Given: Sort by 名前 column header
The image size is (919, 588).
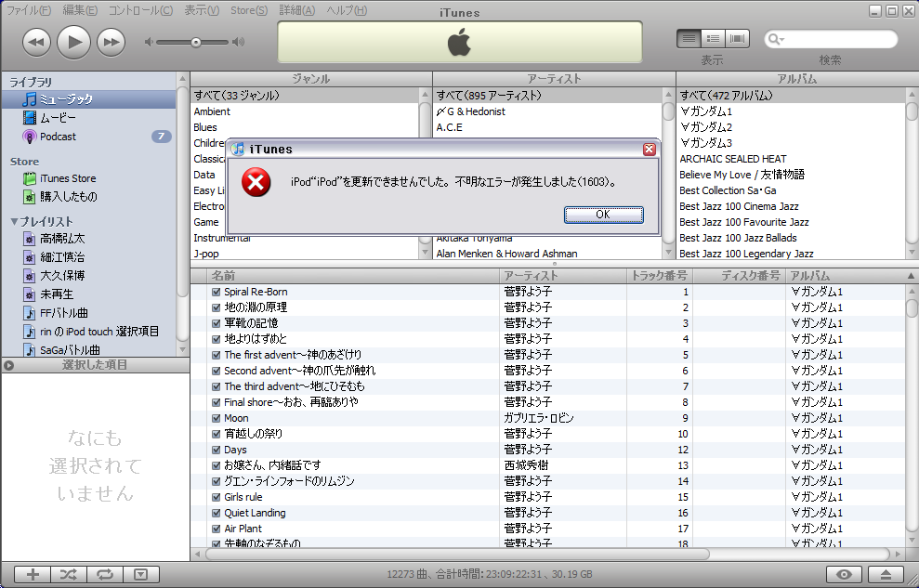Looking at the screenshot, I should pyautogui.click(x=353, y=275).
